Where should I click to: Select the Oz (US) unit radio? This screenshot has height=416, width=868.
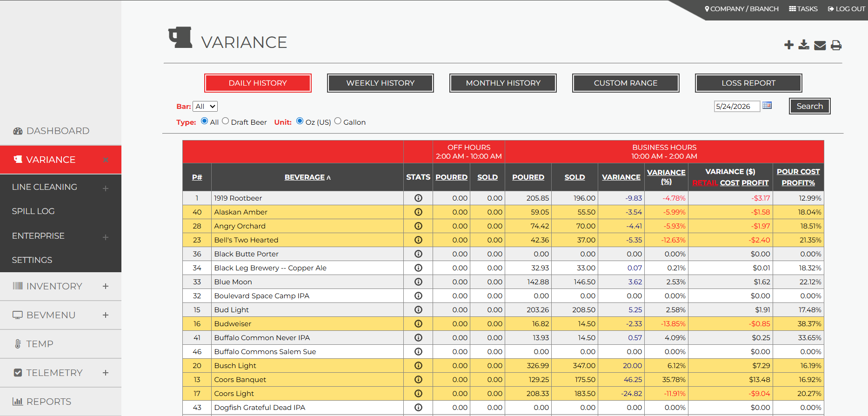300,121
